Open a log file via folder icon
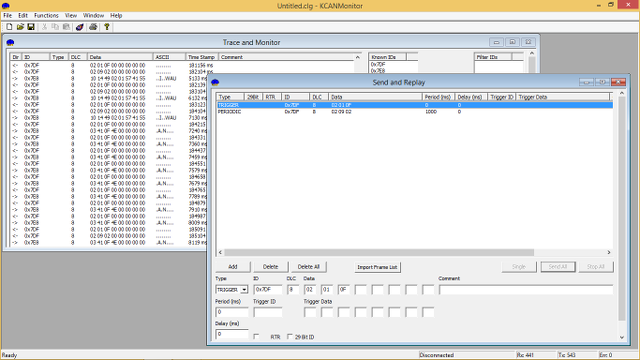The height and width of the screenshot is (360, 640). (20, 27)
